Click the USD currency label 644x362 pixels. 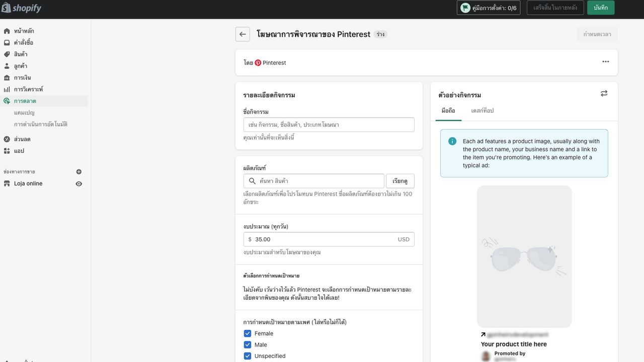pyautogui.click(x=404, y=239)
